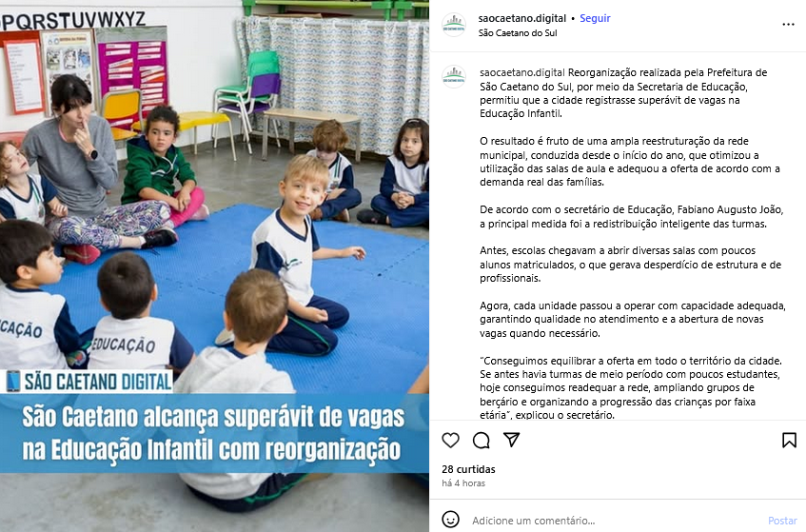Open comments with the speech bubble icon
806x532 pixels.
point(482,441)
